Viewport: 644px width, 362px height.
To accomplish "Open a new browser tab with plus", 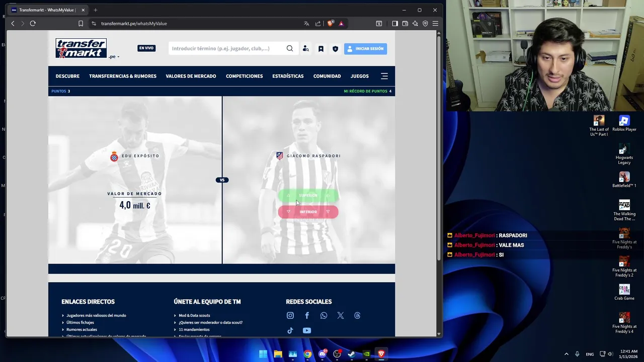I will point(96,10).
